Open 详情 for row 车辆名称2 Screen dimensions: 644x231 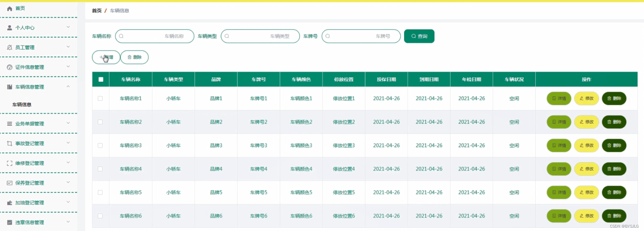559,122
